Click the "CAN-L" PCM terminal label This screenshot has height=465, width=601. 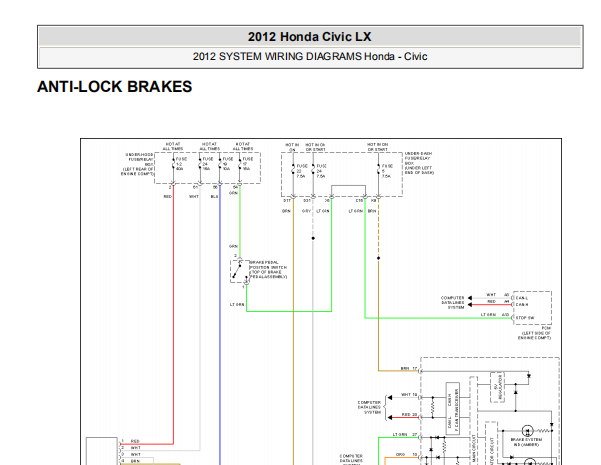click(x=522, y=298)
